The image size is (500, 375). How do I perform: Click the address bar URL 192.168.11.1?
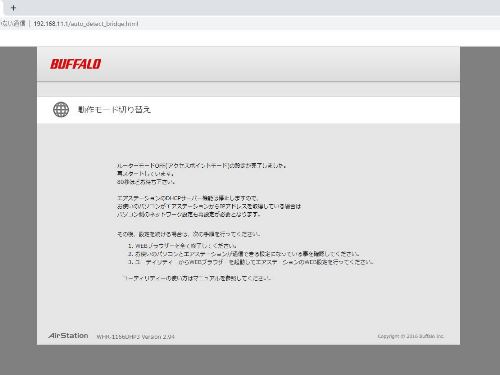click(86, 24)
